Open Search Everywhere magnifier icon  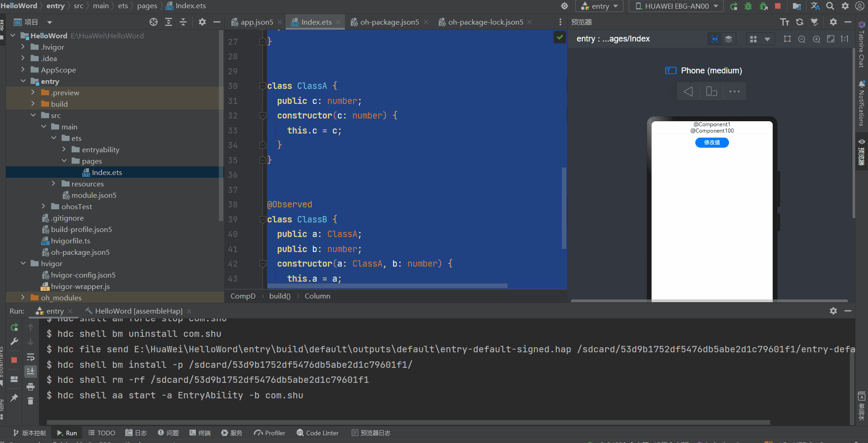pos(830,6)
